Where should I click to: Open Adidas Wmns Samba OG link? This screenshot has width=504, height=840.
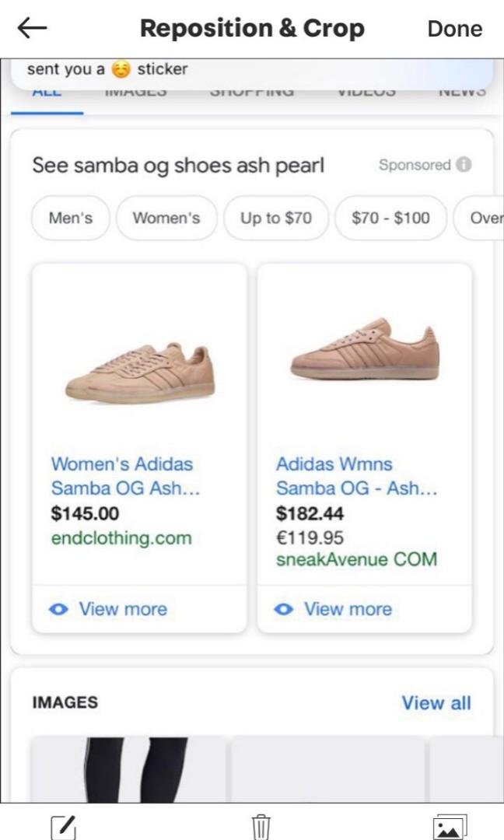356,476
